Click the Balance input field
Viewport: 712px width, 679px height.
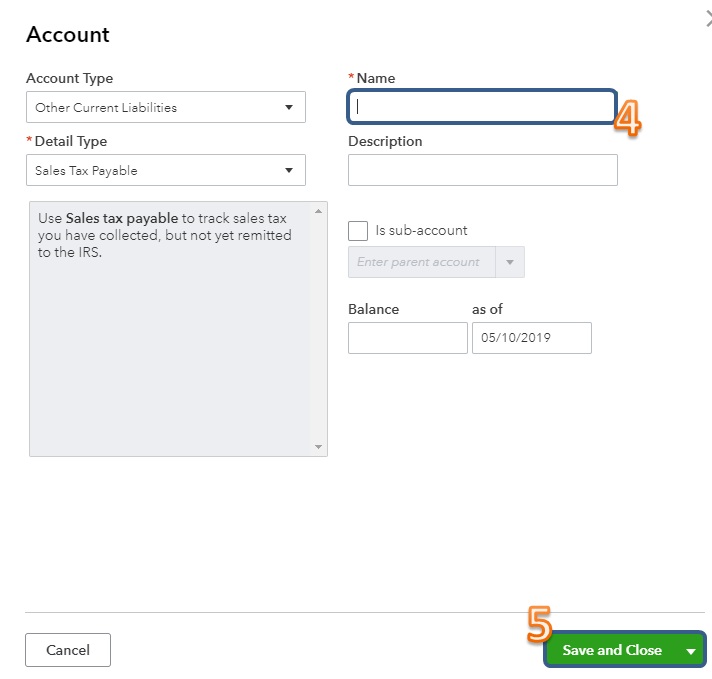tap(407, 338)
